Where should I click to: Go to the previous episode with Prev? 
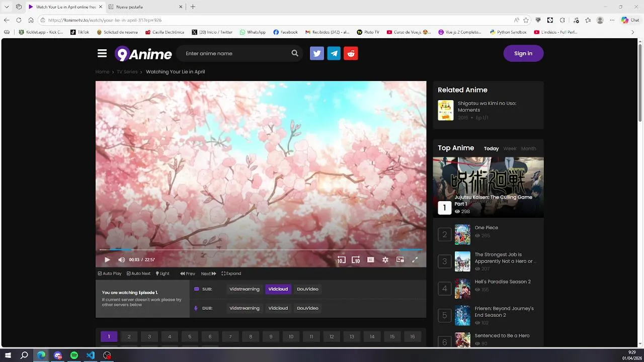(x=188, y=274)
